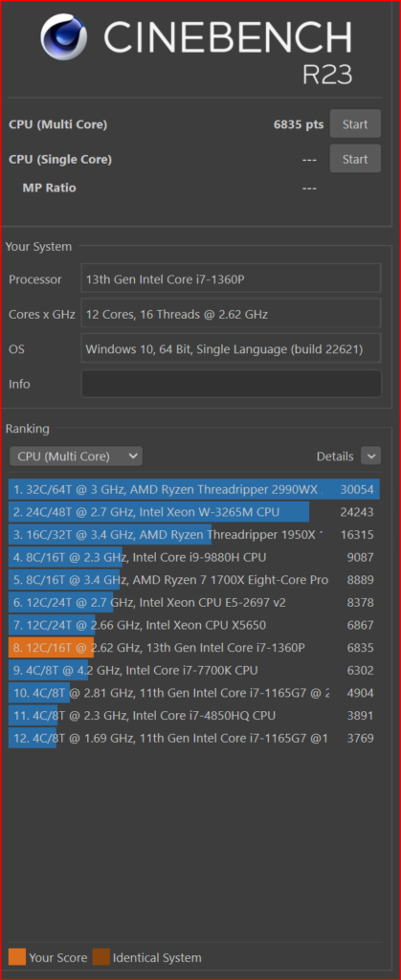Click the 6835 pts multi core score
401x980 pixels.
299,124
